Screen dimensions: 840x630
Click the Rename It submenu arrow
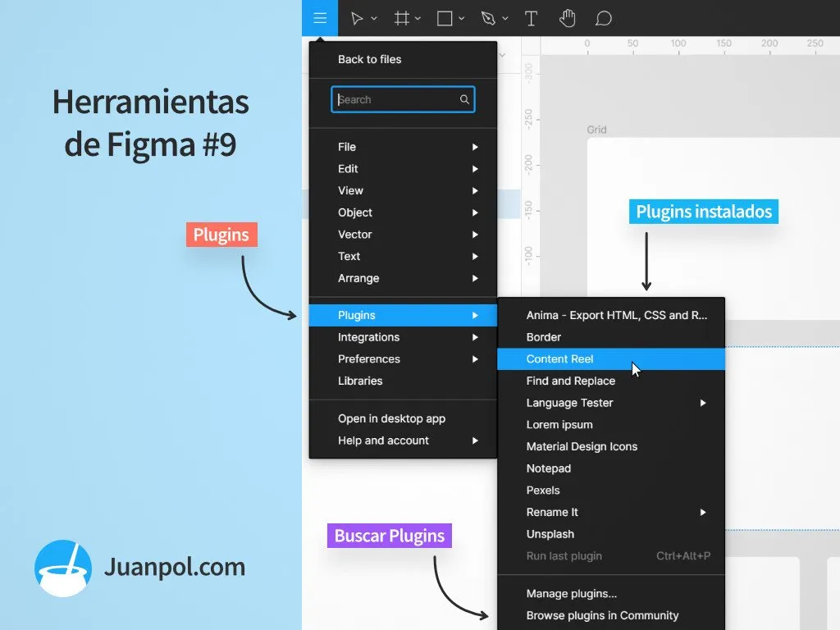(x=703, y=513)
